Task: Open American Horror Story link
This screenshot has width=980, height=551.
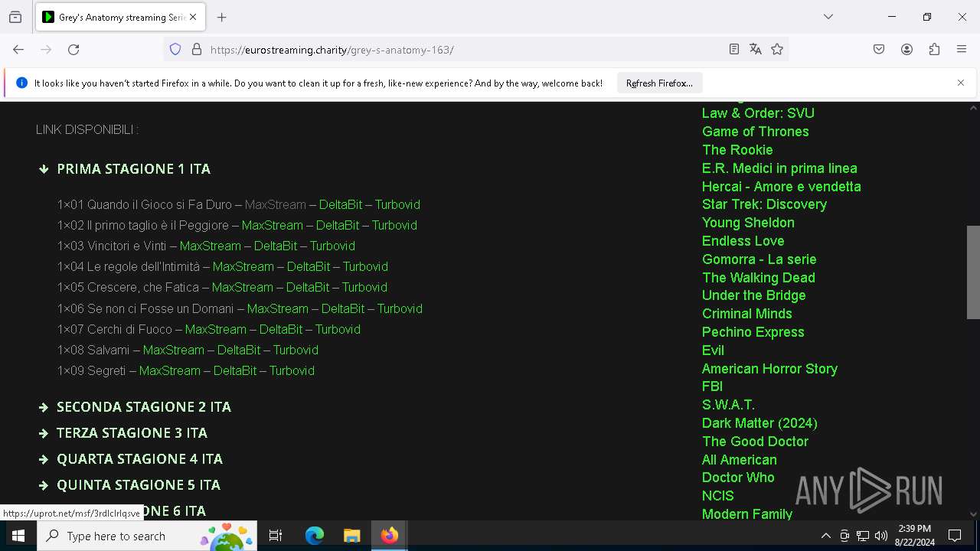Action: [769, 369]
